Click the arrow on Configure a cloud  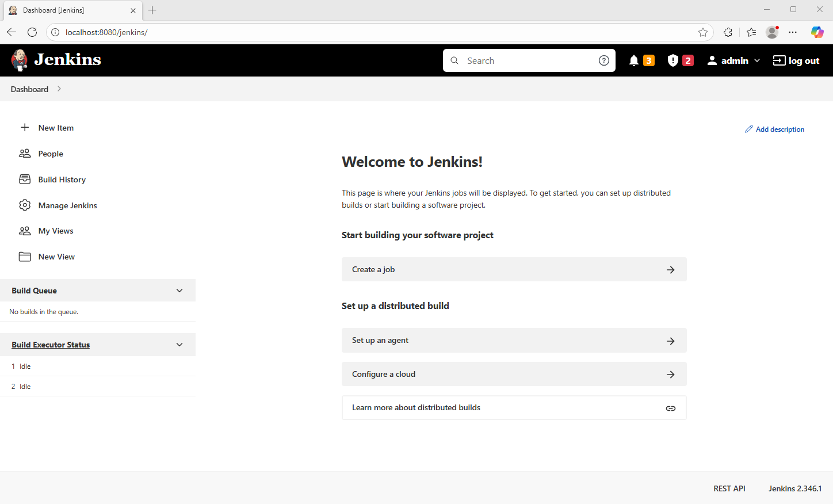(x=671, y=375)
